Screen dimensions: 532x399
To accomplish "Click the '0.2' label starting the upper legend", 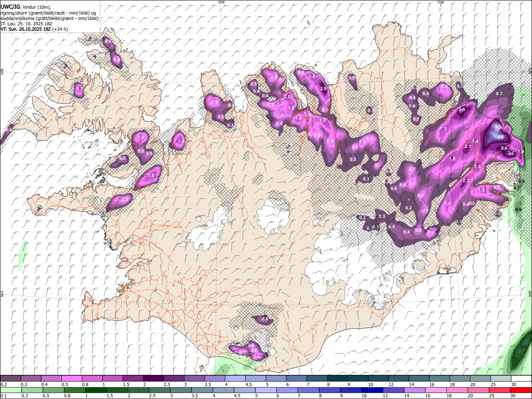I will (x=3, y=384).
